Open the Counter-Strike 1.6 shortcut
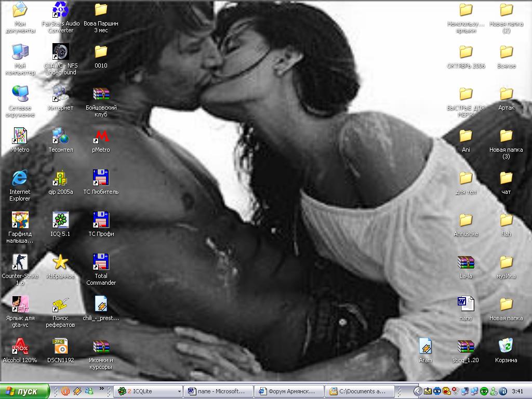This screenshot has height=399, width=532. point(20,262)
